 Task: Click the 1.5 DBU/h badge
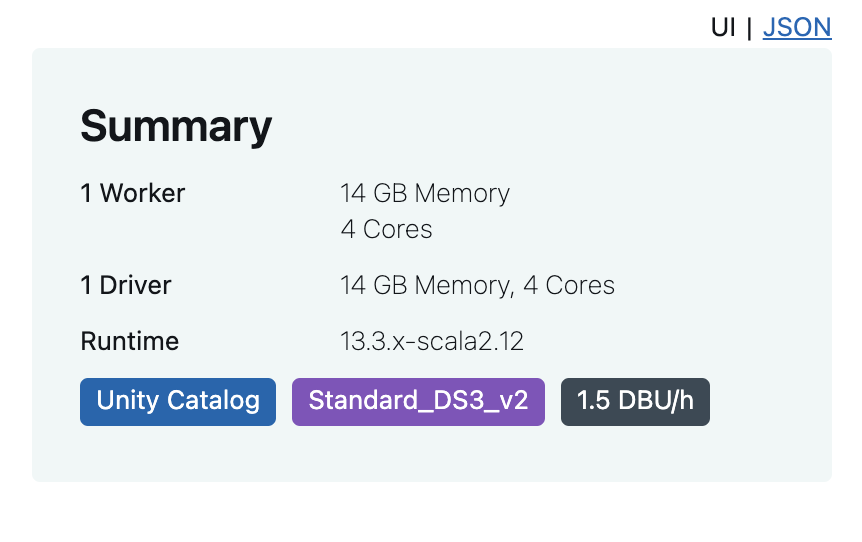point(635,402)
